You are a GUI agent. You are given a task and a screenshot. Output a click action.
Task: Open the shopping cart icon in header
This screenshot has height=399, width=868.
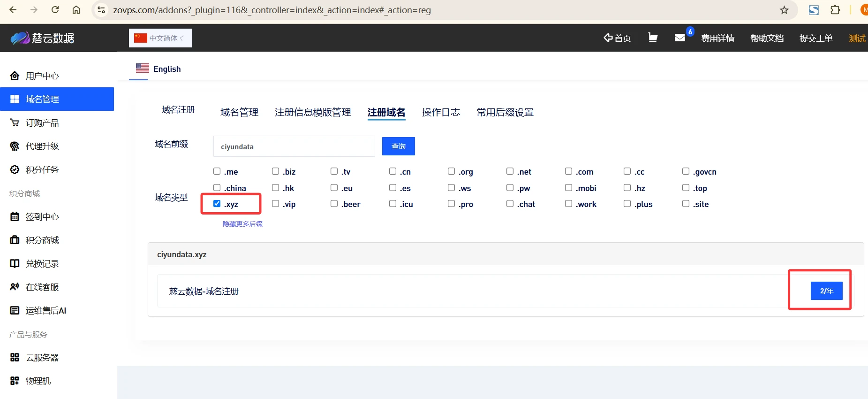[x=652, y=38]
